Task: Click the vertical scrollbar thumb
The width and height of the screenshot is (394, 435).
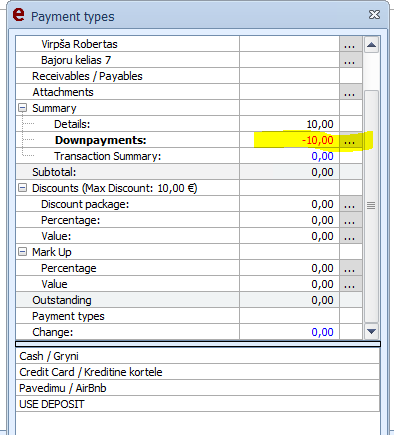Action: [x=371, y=206]
